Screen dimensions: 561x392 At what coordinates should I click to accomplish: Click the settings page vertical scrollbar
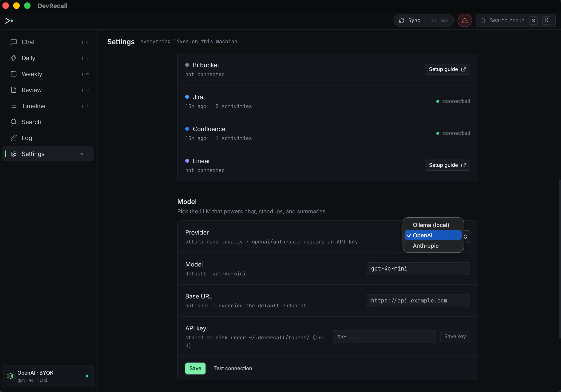(x=559, y=259)
